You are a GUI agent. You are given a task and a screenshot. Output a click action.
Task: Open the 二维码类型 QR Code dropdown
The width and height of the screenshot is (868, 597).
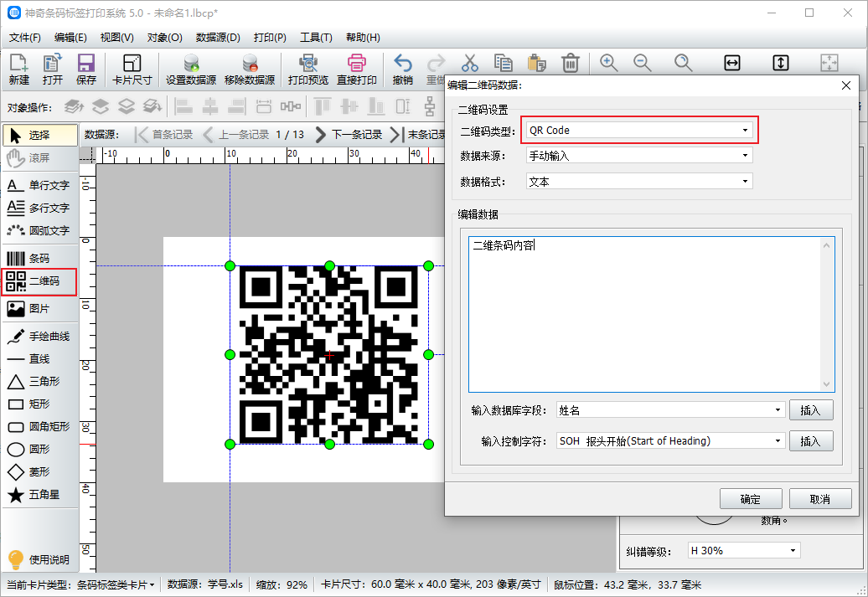638,130
